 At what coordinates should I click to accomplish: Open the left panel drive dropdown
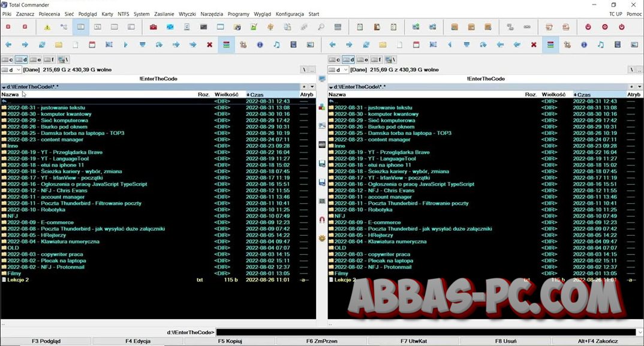pyautogui.click(x=12, y=70)
